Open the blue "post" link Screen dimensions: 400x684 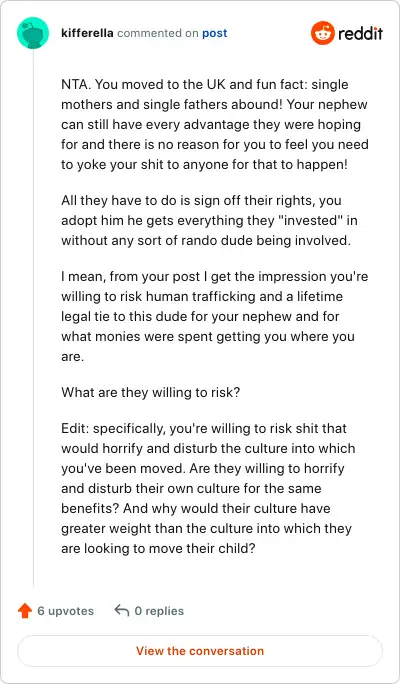214,33
